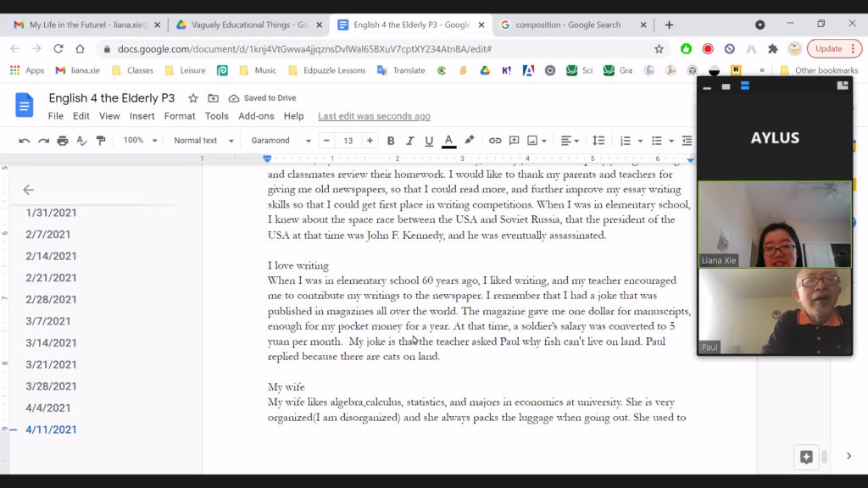This screenshot has height=488, width=868.
Task: Jump to outline heading 1/31/2021
Action: coord(51,213)
